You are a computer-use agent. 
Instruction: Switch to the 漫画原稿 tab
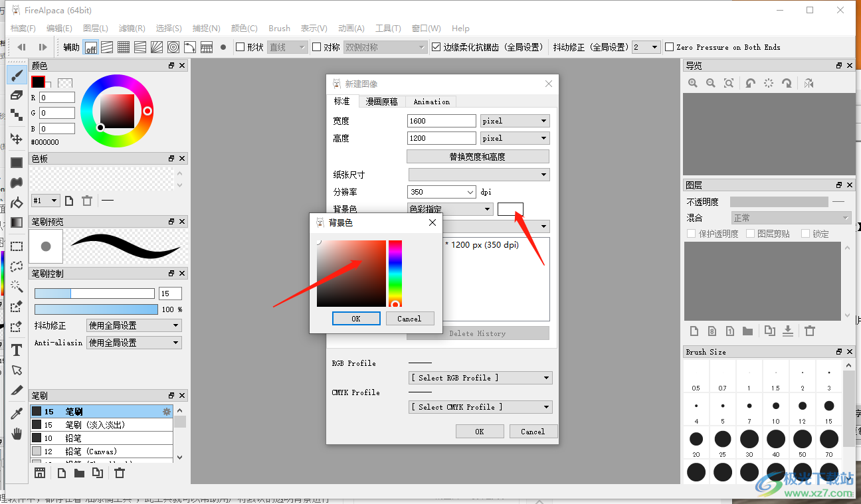(x=382, y=102)
